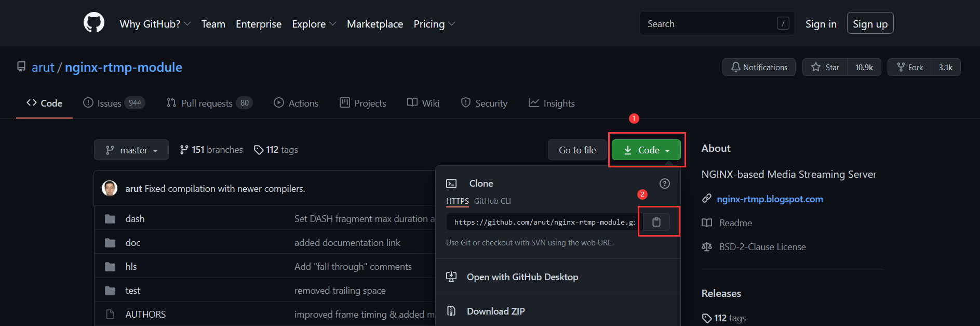
Task: Open the 112 tags link beside branches
Action: click(276, 150)
